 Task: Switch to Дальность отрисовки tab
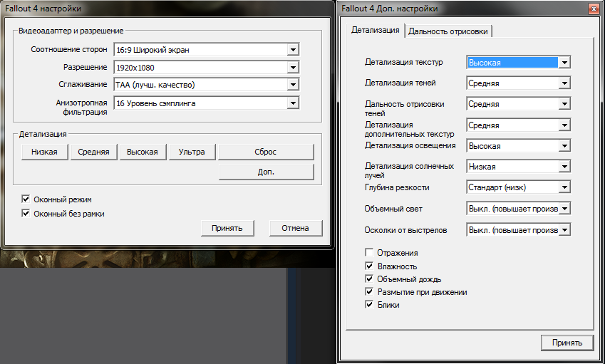coord(448,31)
